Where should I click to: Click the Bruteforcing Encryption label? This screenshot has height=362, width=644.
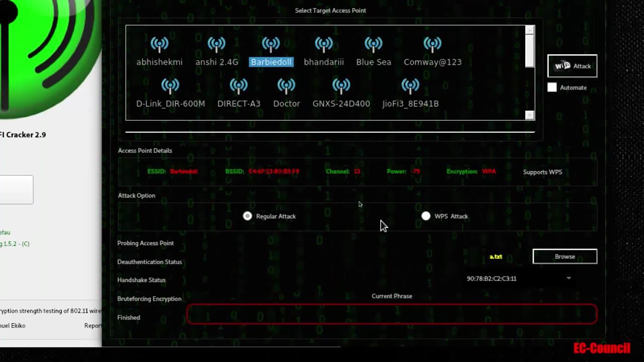coord(149,299)
